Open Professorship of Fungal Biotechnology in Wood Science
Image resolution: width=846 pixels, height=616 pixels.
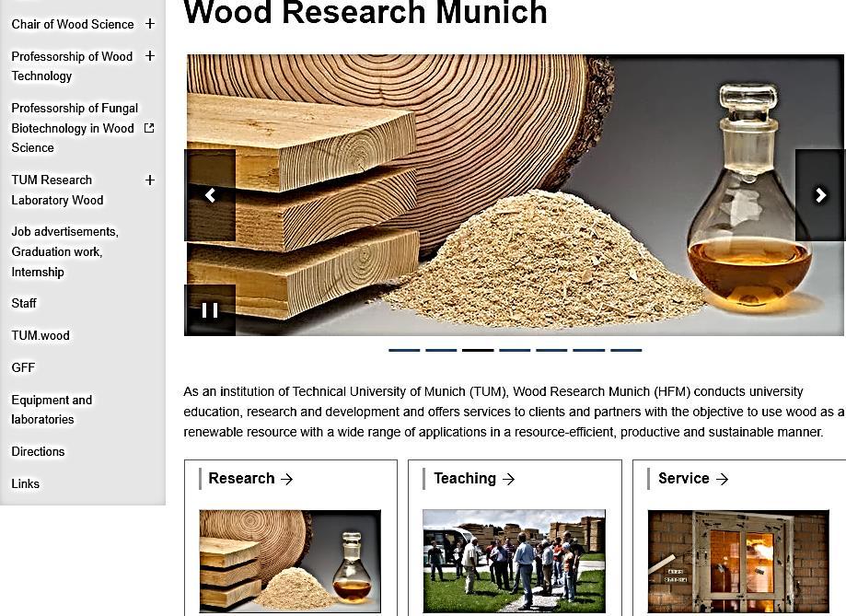pos(75,128)
